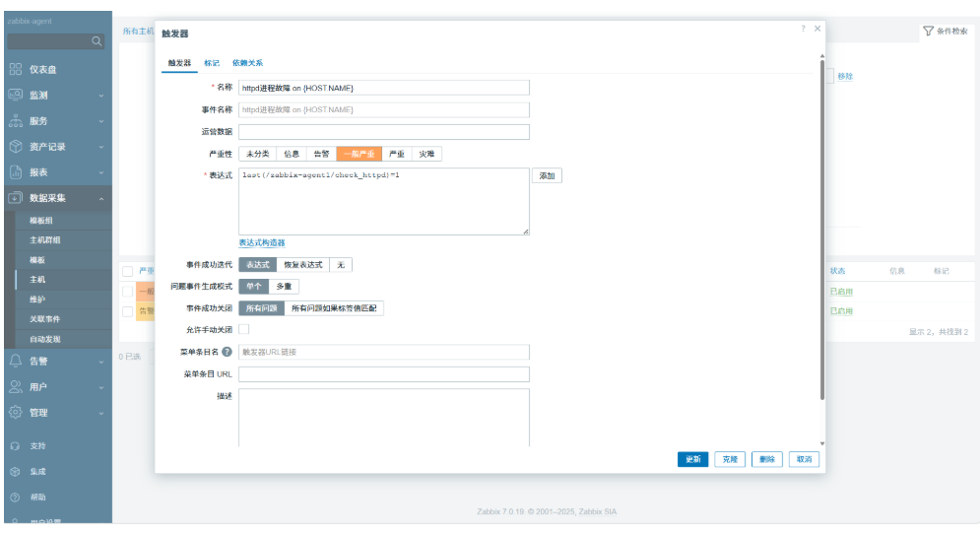980x534 pixels.
Task: Expand the 管理 administration menu chevron
Action: [101, 414]
